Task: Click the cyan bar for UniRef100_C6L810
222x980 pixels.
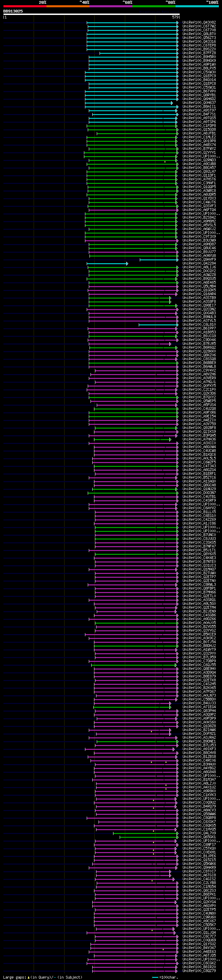Action: 158,325
